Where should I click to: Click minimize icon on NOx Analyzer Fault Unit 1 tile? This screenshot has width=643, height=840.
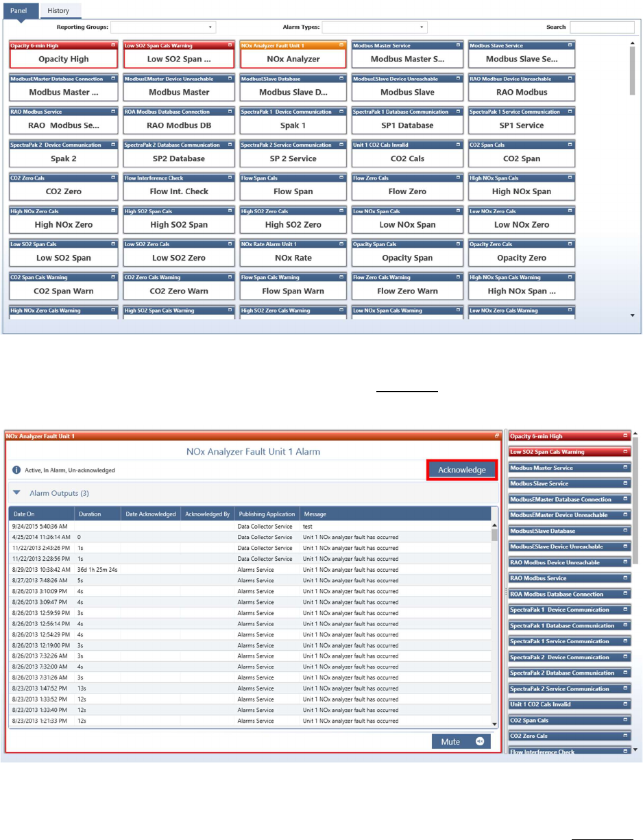pyautogui.click(x=342, y=46)
